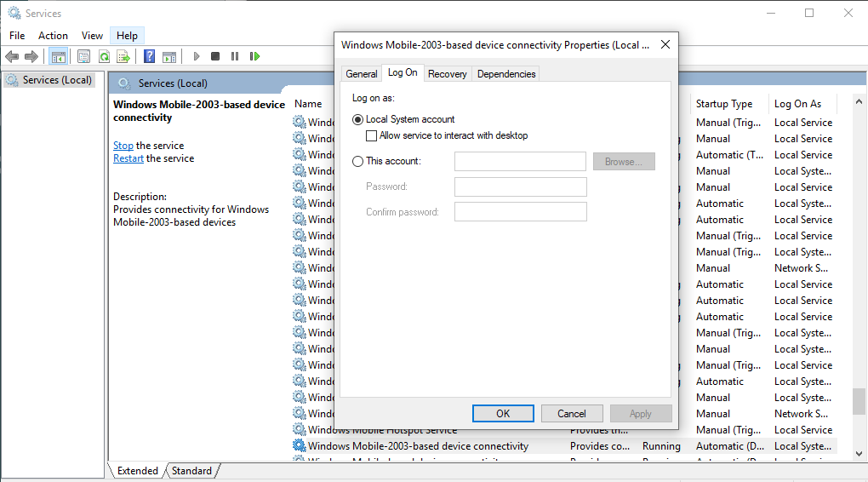Toggle the Show/Hide Action Pane icon
This screenshot has height=482, width=868.
(x=168, y=56)
